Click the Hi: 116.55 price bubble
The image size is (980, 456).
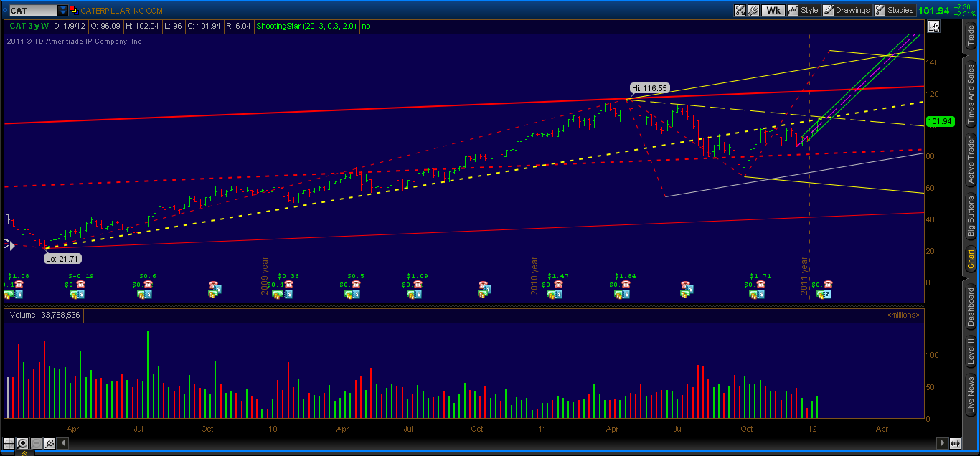coord(649,88)
